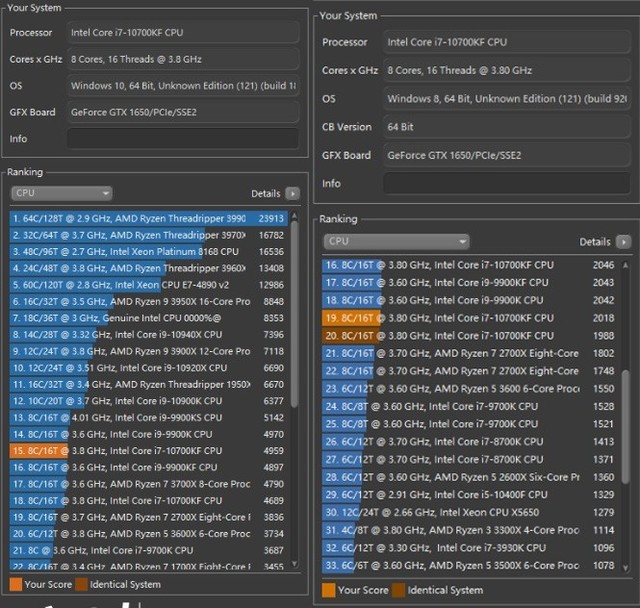Click scroll-up arrow of left ranking list
The width and height of the screenshot is (640, 608).
click(294, 216)
